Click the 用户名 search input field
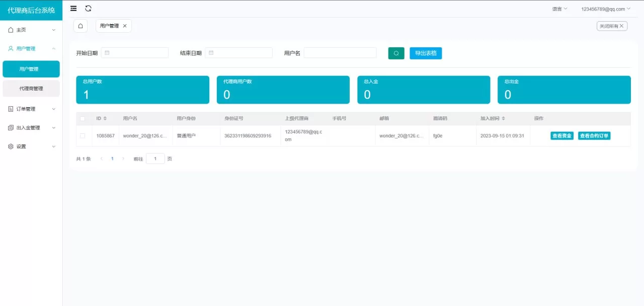 [340, 53]
